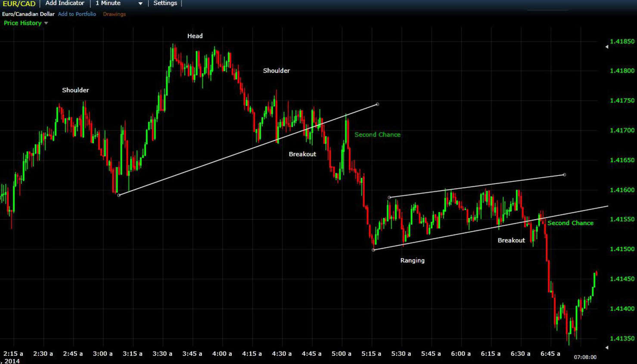Click the 6:45 a time axis label
The height and width of the screenshot is (364, 637).
pyautogui.click(x=550, y=354)
